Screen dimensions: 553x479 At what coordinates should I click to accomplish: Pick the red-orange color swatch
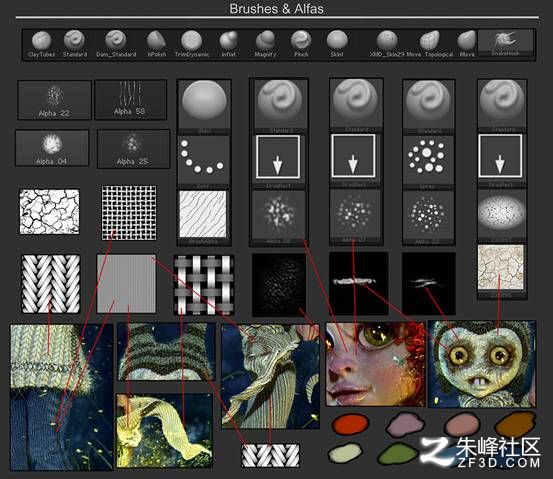coord(350,424)
